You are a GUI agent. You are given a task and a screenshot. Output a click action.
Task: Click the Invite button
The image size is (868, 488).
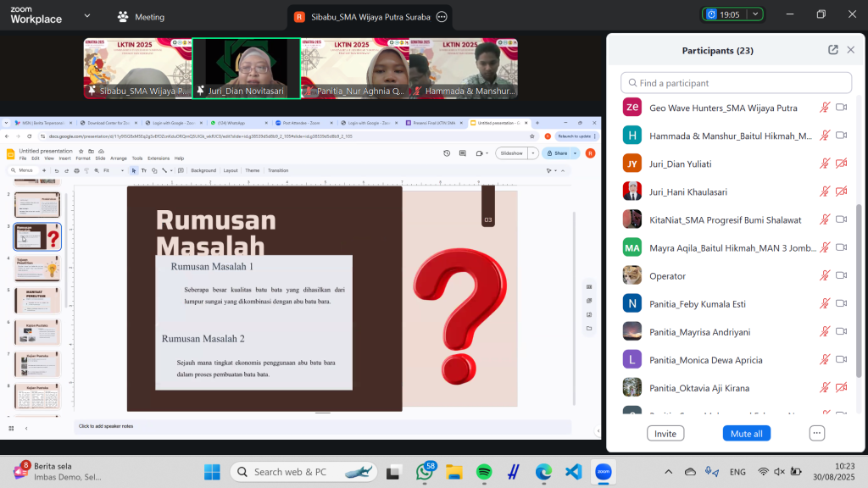tap(665, 433)
